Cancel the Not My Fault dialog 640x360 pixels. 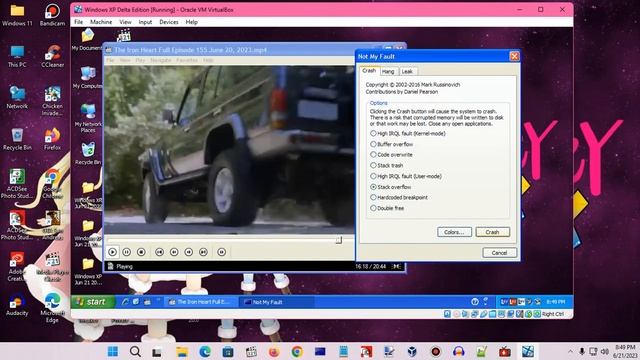tap(500, 253)
